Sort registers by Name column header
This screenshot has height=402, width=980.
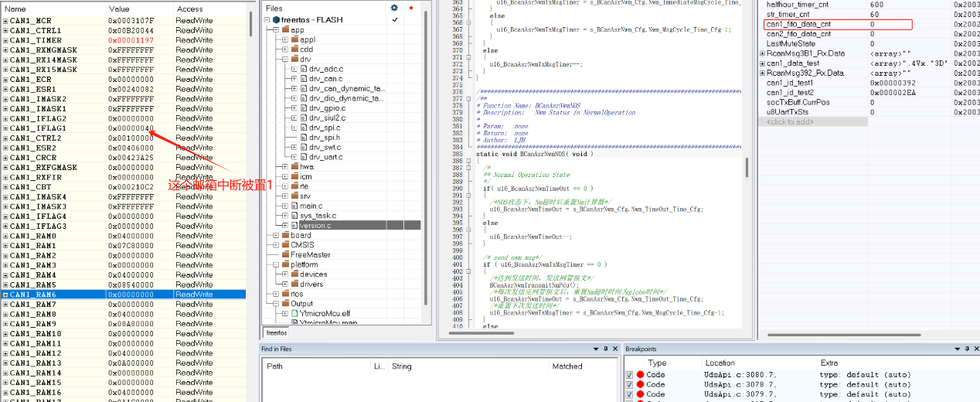52,9
